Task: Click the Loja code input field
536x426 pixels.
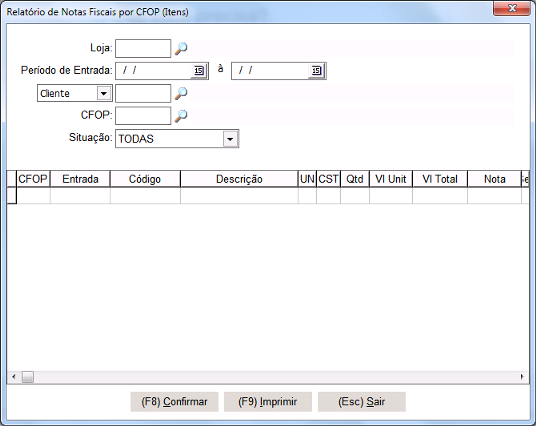Action: 143,49
